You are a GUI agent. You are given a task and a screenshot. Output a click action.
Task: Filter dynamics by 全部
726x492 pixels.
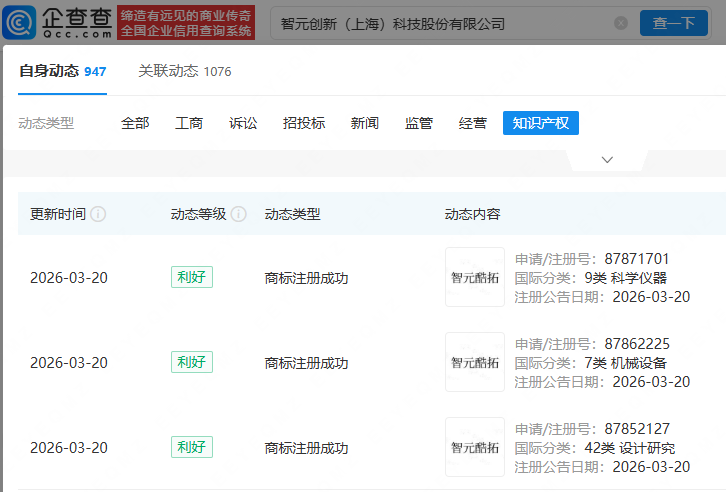click(x=135, y=123)
